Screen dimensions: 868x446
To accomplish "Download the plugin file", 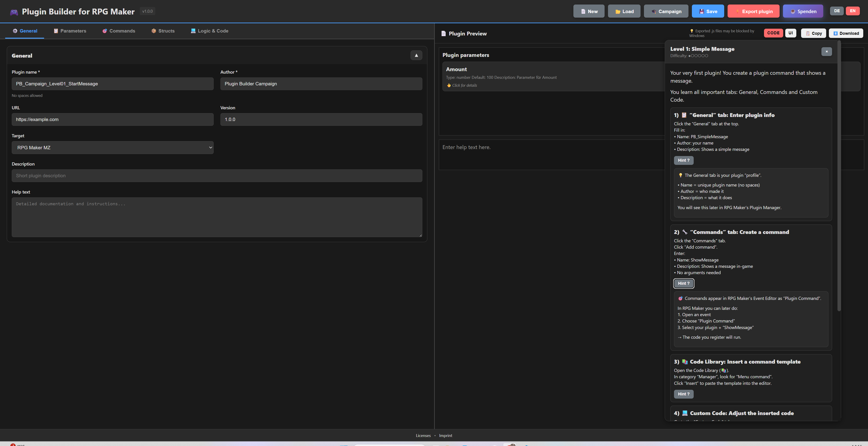I will coord(846,33).
